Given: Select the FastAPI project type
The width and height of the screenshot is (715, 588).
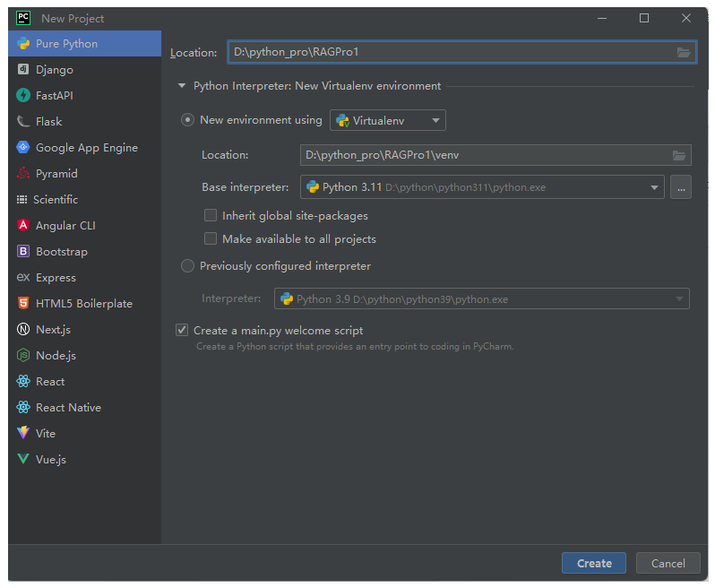Looking at the screenshot, I should [x=85, y=95].
